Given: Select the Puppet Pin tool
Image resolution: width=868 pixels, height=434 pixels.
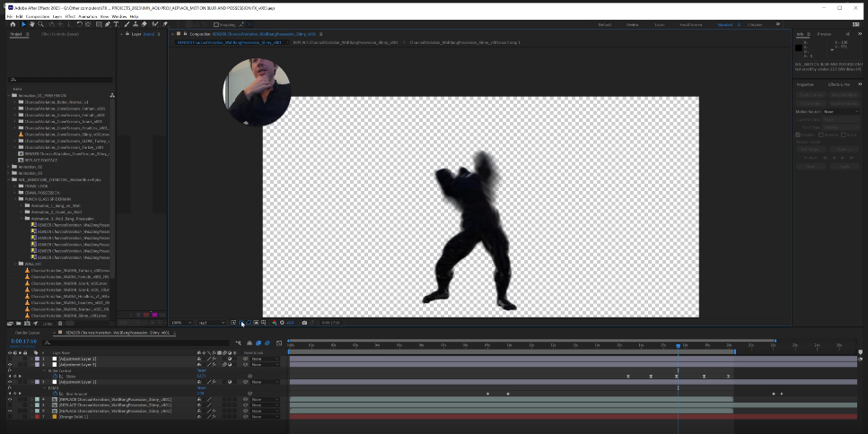Looking at the screenshot, I should coord(165,24).
